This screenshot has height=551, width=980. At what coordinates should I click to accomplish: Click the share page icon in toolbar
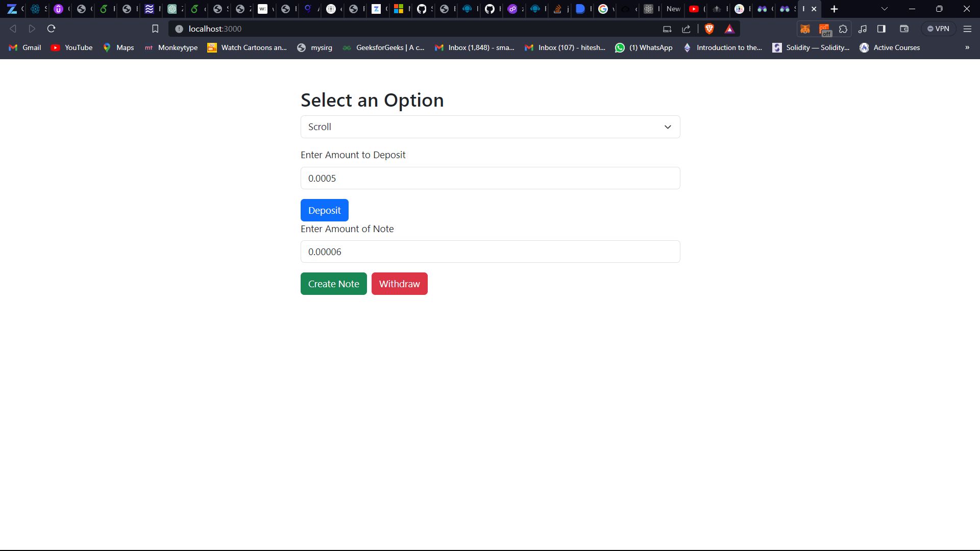(x=687, y=29)
